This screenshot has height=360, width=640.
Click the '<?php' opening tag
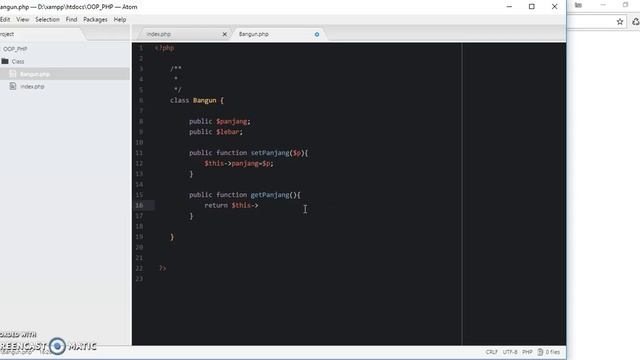(x=164, y=48)
